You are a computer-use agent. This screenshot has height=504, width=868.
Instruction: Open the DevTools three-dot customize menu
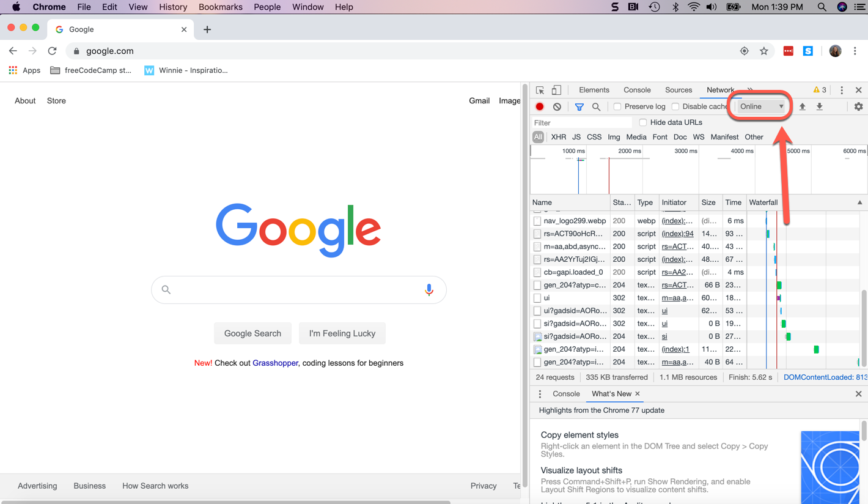(x=842, y=90)
